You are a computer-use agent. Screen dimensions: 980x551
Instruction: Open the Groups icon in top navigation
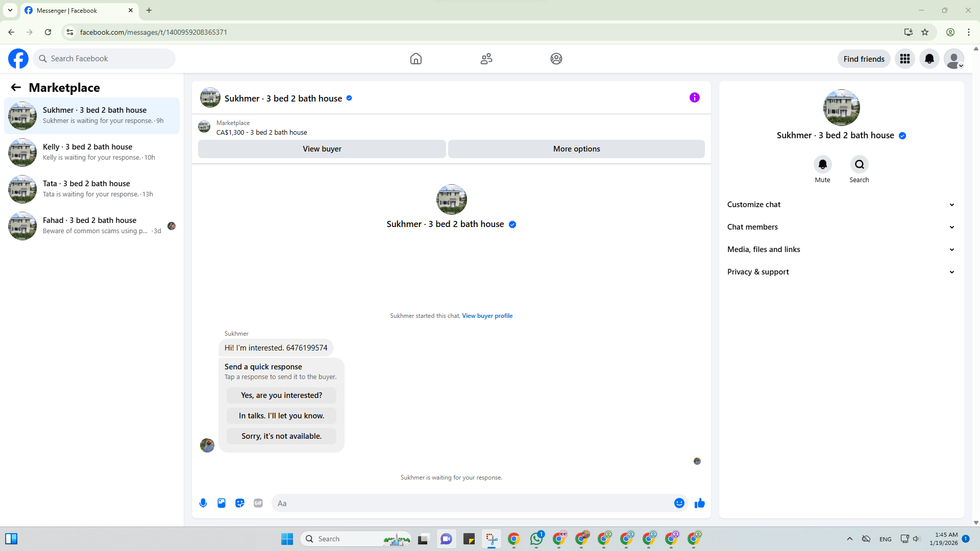tap(556, 59)
